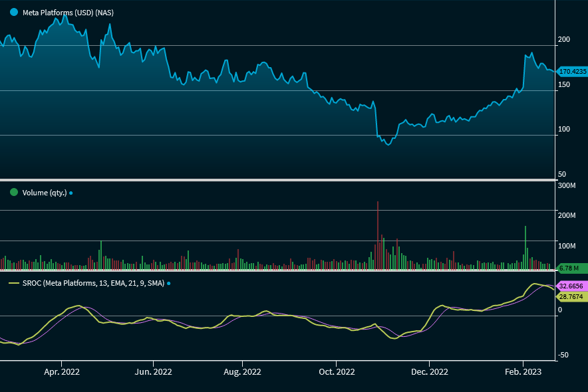
Task: Click the 170.4235 current price tag
Action: (x=571, y=71)
